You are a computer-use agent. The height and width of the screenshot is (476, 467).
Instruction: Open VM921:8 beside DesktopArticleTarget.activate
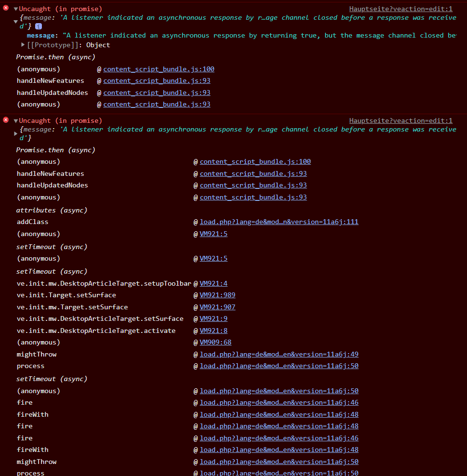213,331
